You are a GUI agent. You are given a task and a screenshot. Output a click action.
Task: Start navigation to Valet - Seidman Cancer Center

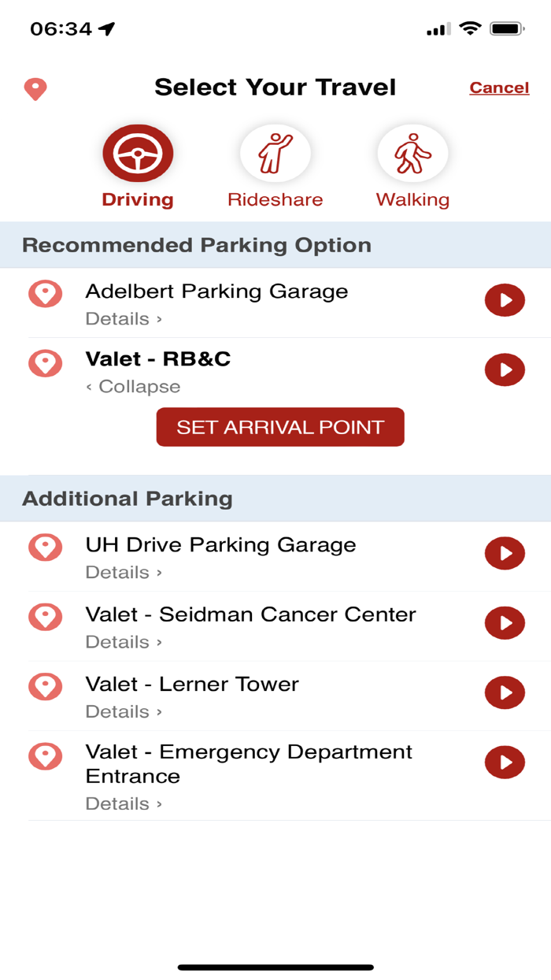coord(505,622)
